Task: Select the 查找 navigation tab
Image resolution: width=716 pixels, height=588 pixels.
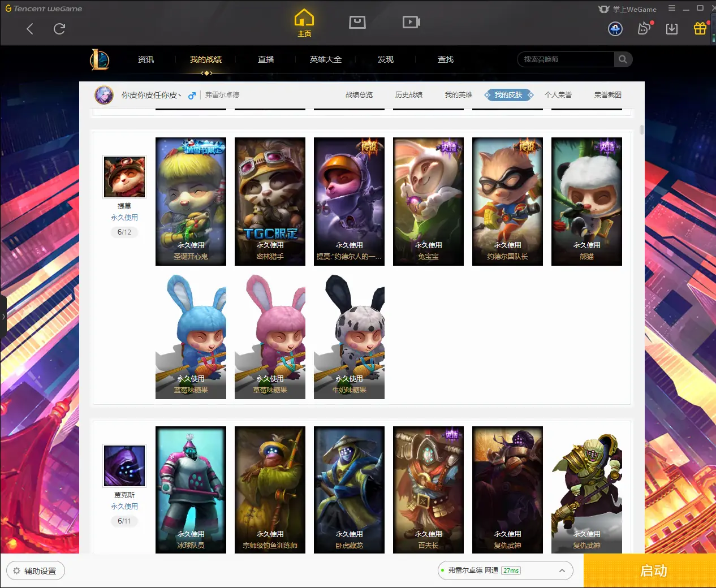Action: (x=446, y=59)
